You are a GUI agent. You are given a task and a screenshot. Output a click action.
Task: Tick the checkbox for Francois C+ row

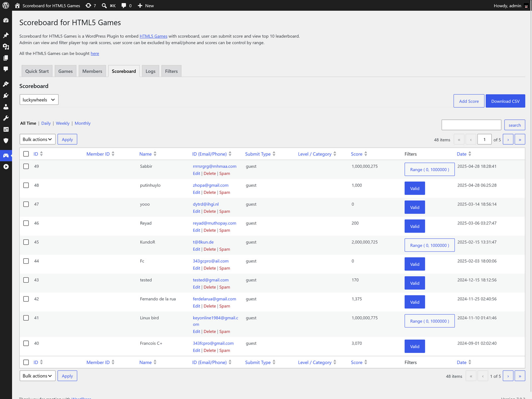tap(26, 343)
